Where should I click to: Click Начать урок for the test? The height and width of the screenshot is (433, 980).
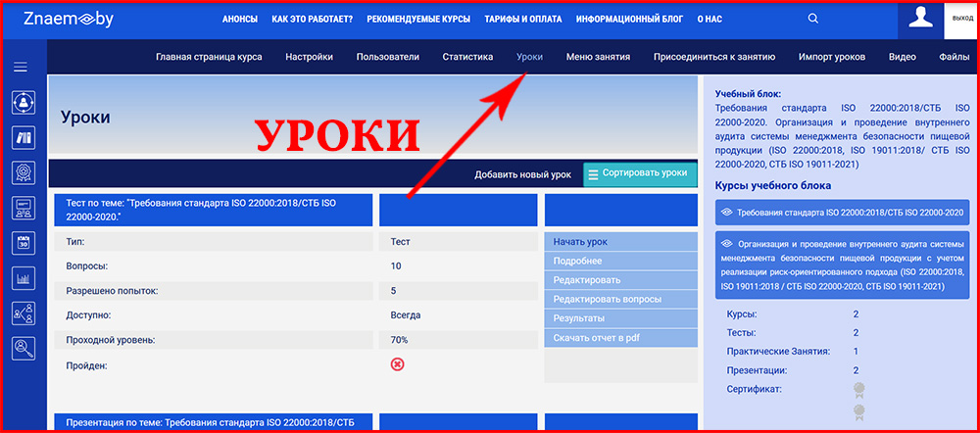[580, 241]
